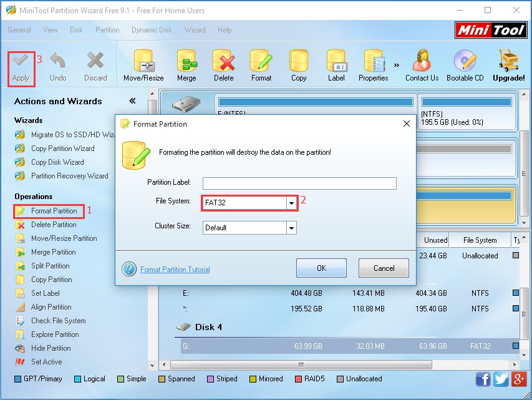Collapse the Actions and Wizards panel
Image resolution: width=532 pixels, height=400 pixels.
(132, 101)
